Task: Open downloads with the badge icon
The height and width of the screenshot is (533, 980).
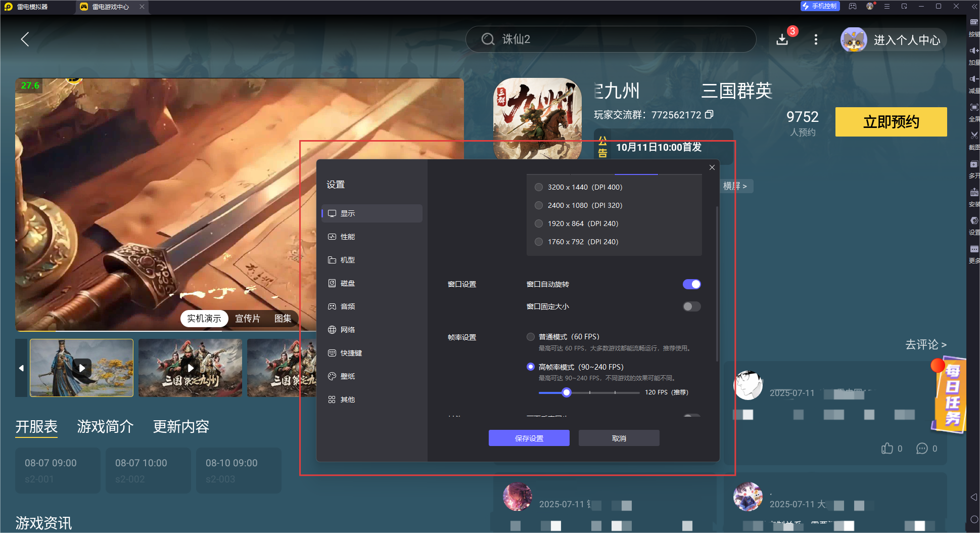Action: (x=783, y=39)
